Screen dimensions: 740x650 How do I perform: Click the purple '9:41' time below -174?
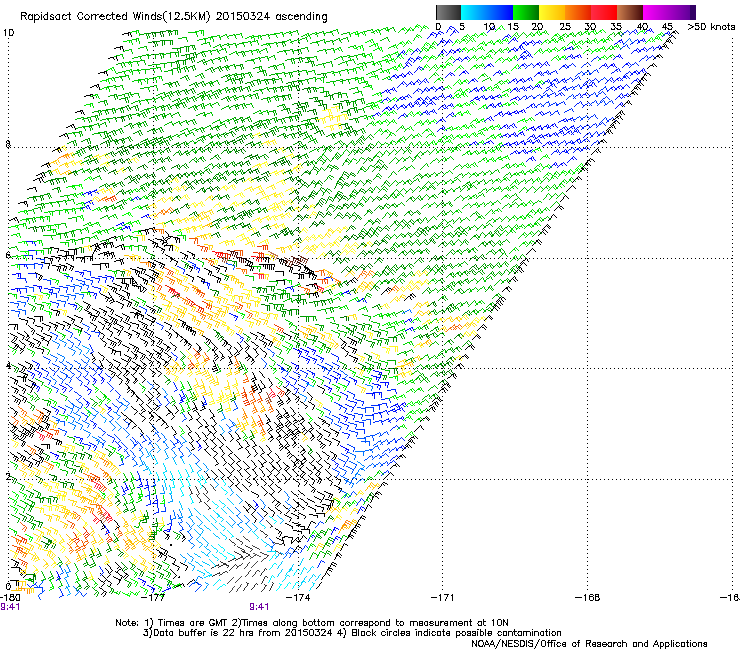[x=259, y=607]
